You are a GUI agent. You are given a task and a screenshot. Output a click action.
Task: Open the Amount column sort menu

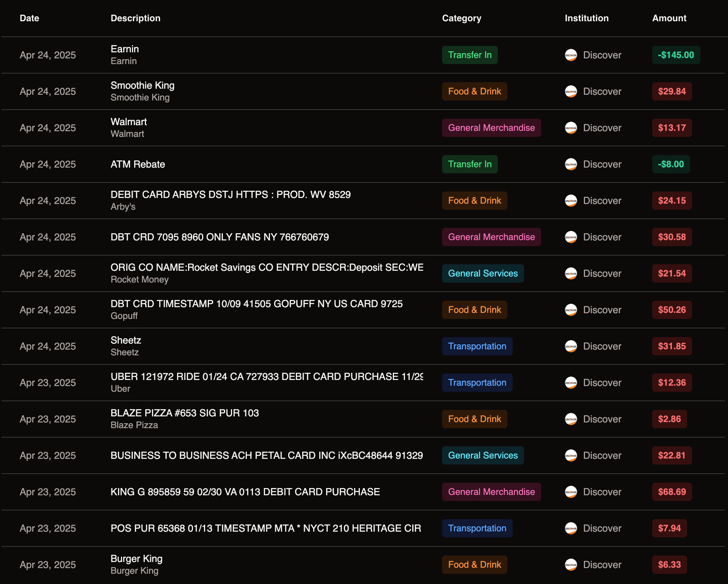(x=669, y=18)
